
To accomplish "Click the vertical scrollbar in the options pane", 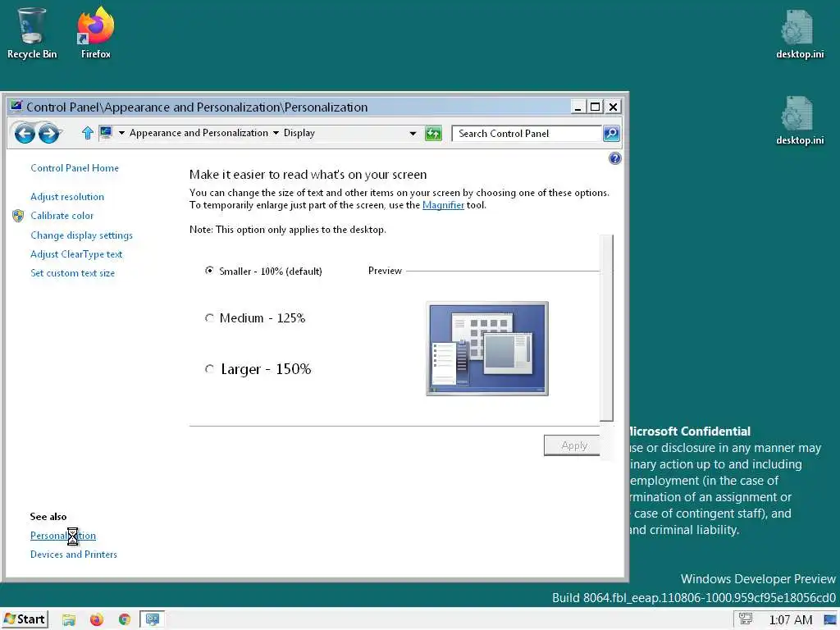I will click(x=606, y=328).
